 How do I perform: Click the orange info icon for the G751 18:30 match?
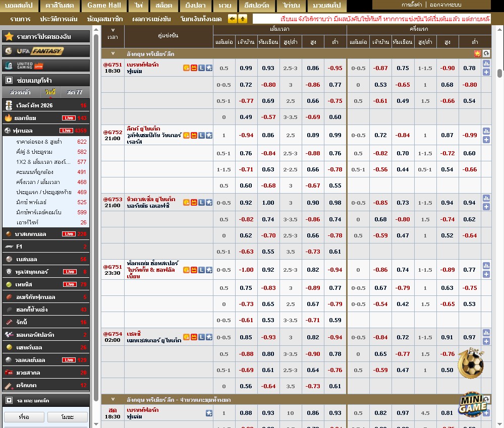coord(187,68)
